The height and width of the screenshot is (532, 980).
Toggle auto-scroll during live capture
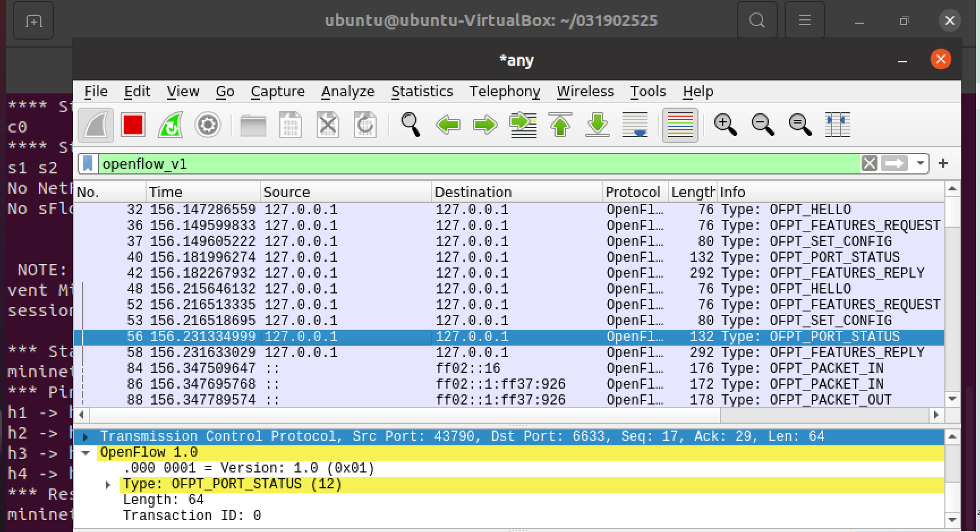[635, 125]
